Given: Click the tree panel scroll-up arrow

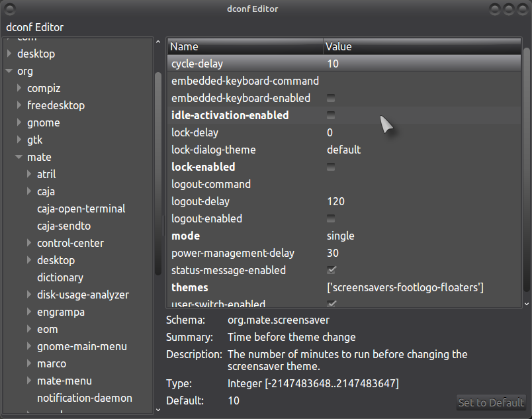Looking at the screenshot, I should tap(158, 42).
